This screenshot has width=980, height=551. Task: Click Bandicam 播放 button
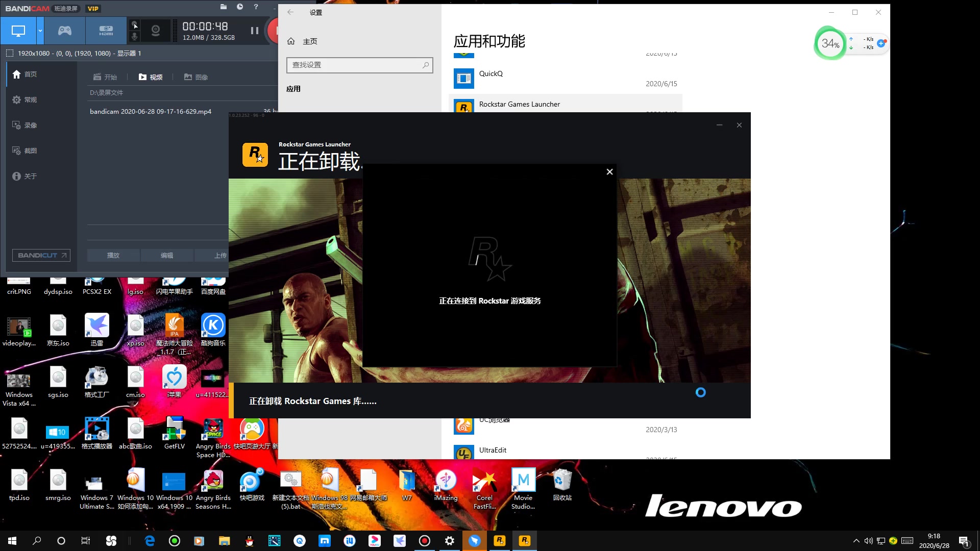click(x=113, y=256)
